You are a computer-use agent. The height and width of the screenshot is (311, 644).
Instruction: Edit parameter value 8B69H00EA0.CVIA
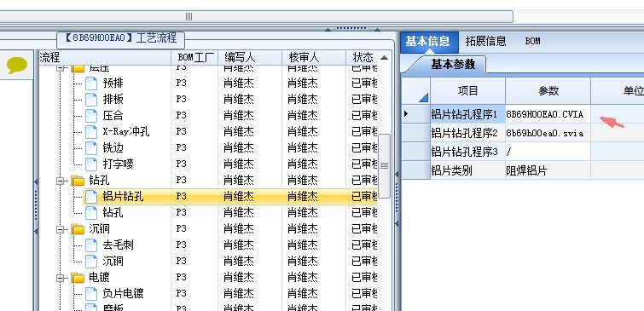(x=548, y=114)
